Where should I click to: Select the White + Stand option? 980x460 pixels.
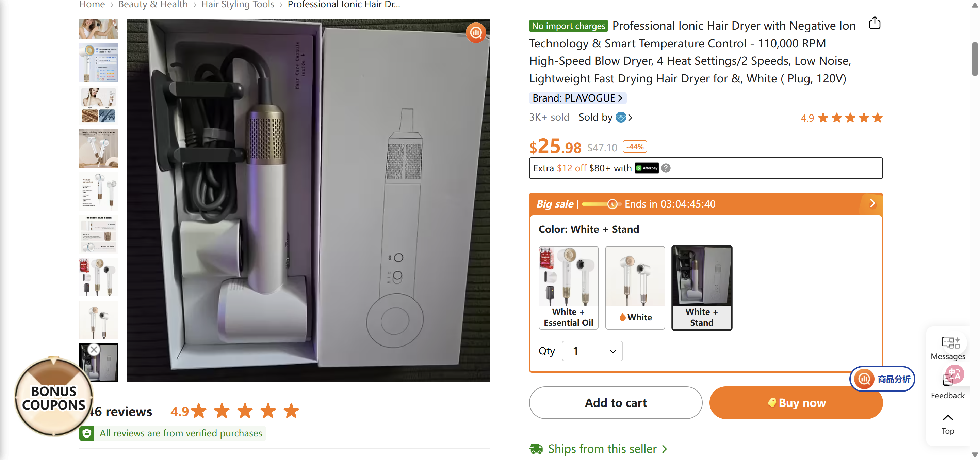(702, 288)
